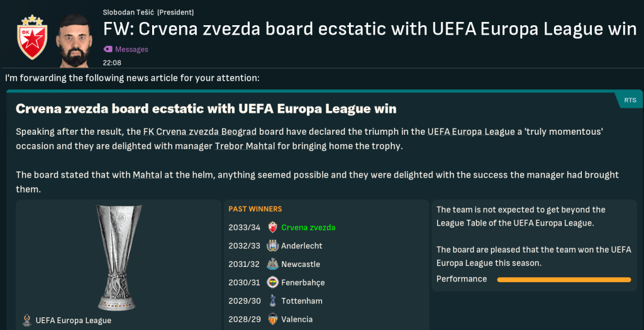Open the Messages category label

click(x=131, y=49)
